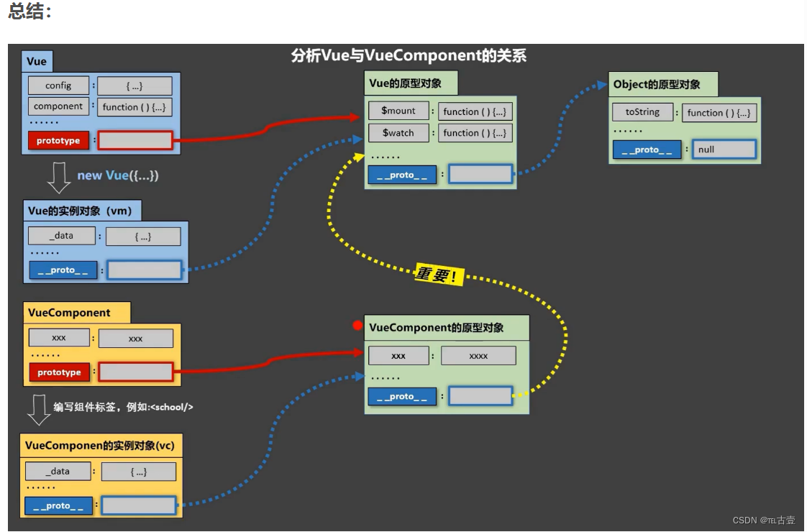Click the "new Vue({...})" text
Viewport: 807px width, 532px height.
[x=118, y=175]
